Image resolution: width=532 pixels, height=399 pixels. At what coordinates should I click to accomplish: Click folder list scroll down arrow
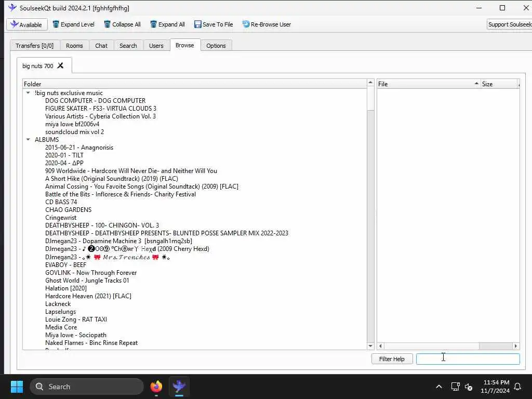[x=370, y=346]
